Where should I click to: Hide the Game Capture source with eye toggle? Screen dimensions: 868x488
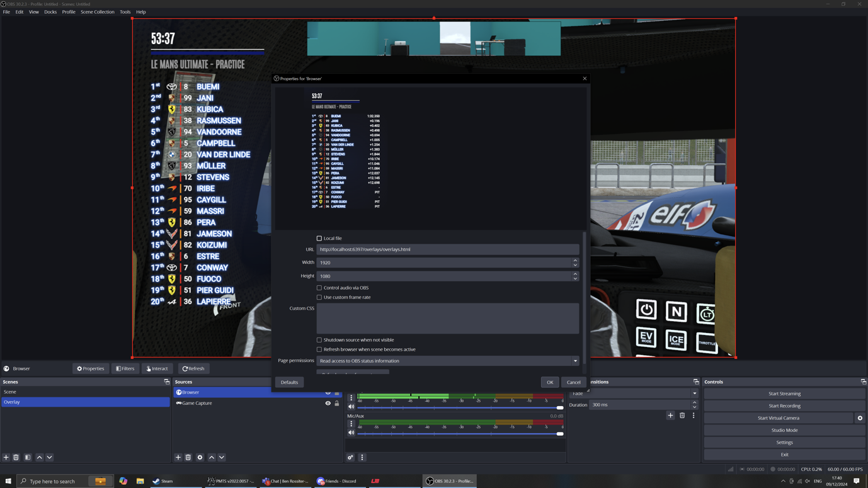click(327, 403)
